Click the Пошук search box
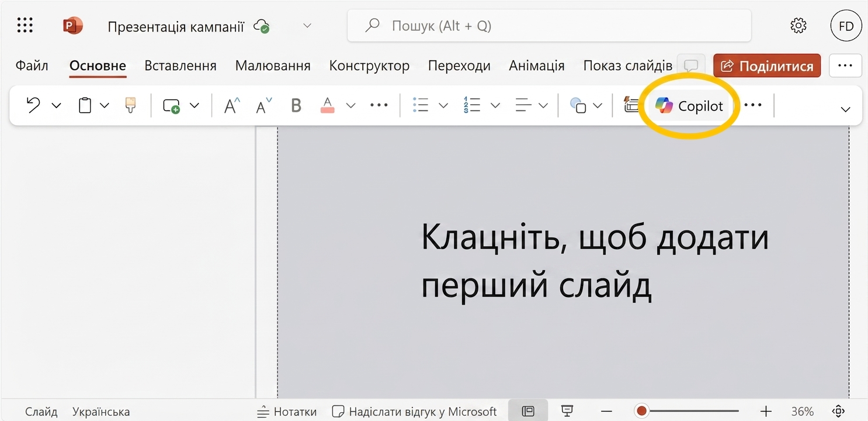868x421 pixels. tap(549, 26)
